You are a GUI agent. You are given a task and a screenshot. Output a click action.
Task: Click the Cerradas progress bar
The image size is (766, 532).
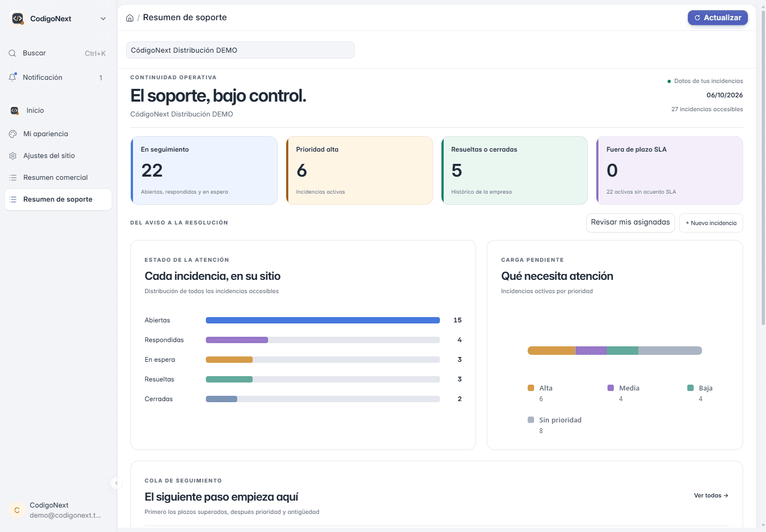221,399
